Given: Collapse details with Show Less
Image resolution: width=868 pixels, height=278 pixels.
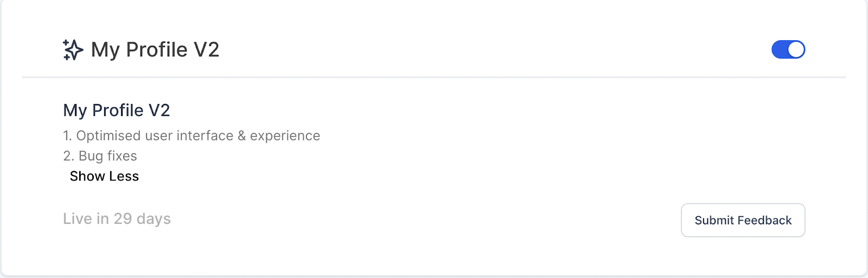Looking at the screenshot, I should pyautogui.click(x=104, y=176).
